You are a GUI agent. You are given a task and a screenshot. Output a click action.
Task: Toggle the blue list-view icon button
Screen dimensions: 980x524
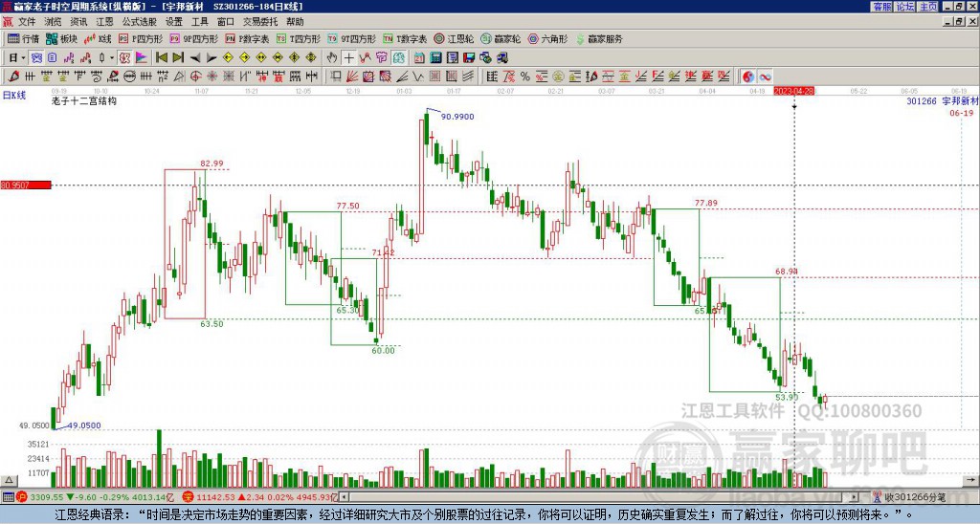coord(53,58)
